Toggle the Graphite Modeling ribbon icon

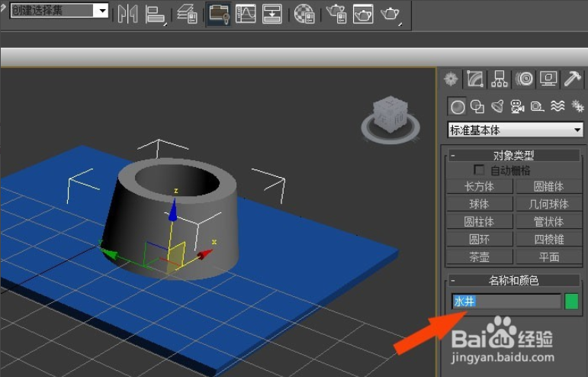pos(219,14)
